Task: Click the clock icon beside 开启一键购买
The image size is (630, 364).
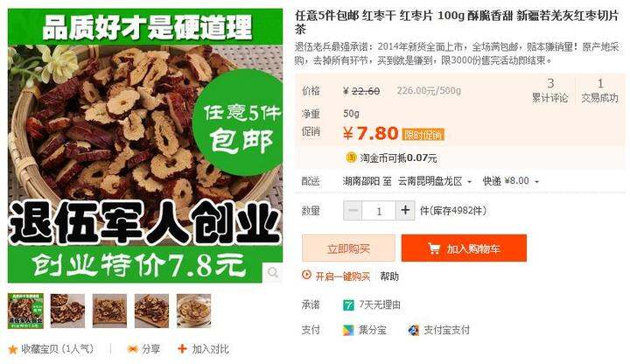Action: coord(306,276)
